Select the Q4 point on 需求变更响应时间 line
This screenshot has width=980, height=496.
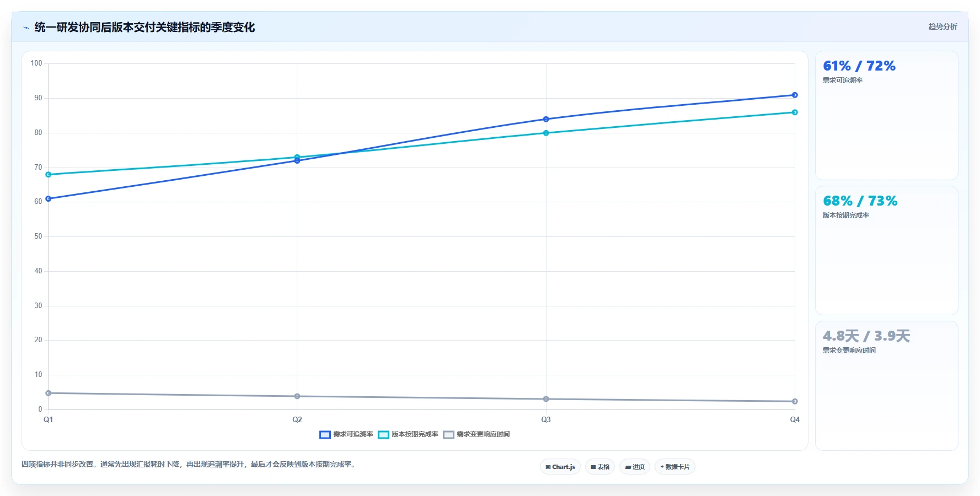point(795,401)
